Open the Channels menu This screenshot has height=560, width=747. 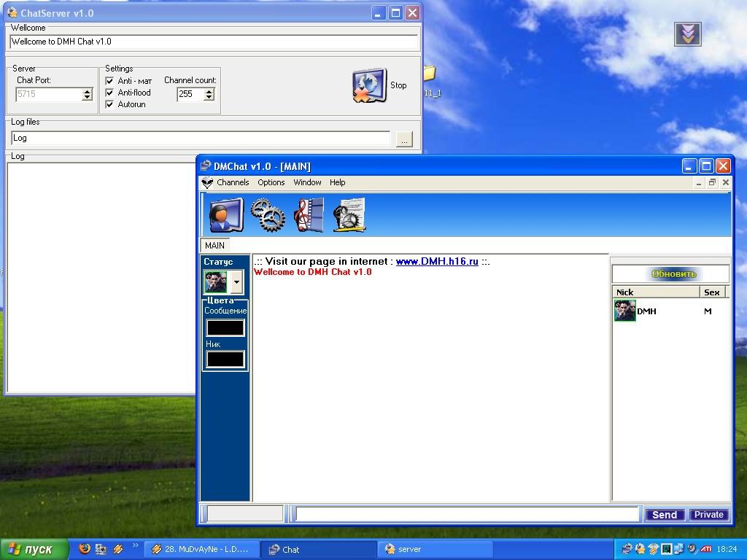pyautogui.click(x=233, y=183)
